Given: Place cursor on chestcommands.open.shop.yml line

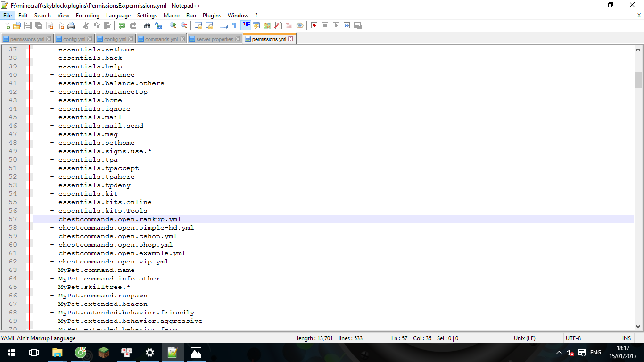Looking at the screenshot, I should point(115,245).
